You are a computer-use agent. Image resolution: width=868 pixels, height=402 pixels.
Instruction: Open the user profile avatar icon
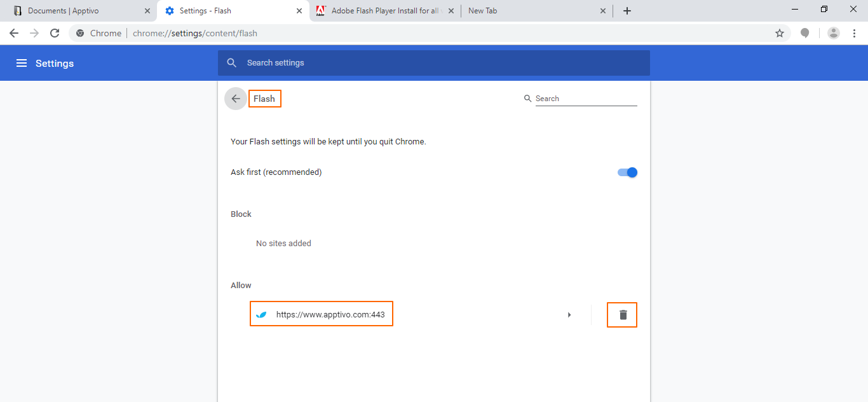click(x=834, y=33)
